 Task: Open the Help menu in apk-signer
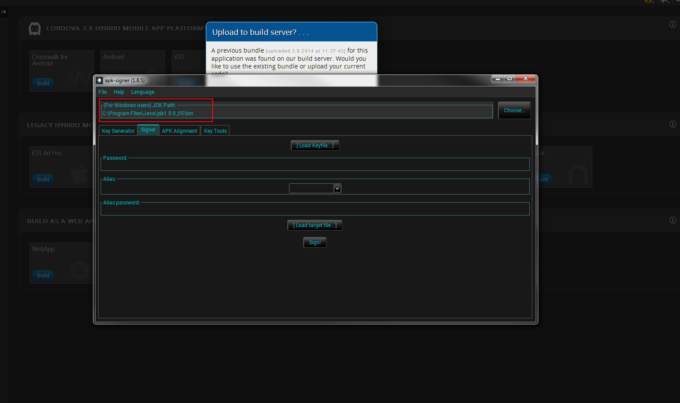tap(118, 92)
